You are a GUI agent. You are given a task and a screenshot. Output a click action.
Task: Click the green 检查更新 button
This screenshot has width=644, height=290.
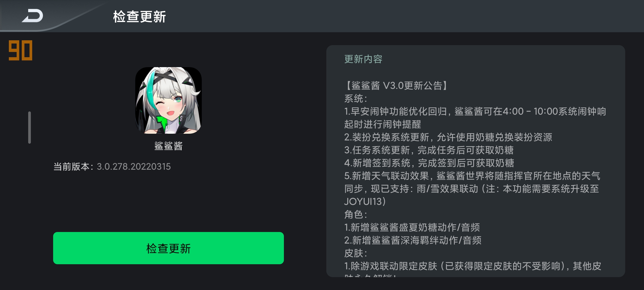[169, 248]
